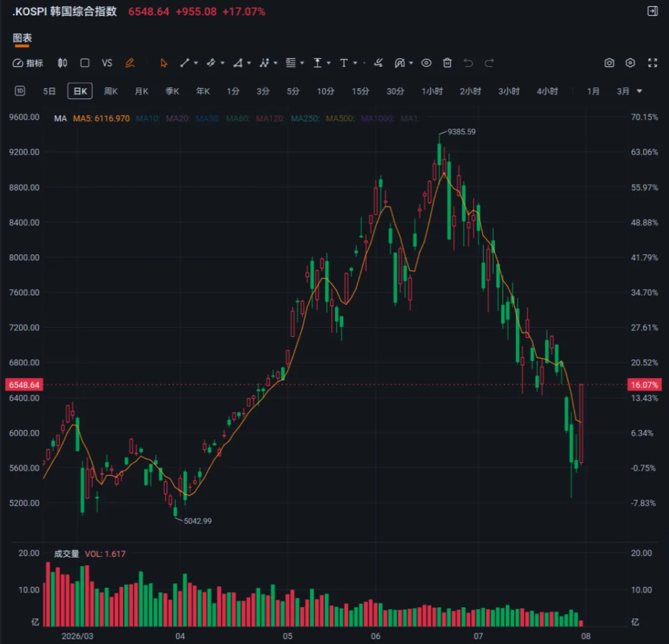Enter fullscreen chart mode
This screenshot has width=669, height=644.
coord(653,63)
